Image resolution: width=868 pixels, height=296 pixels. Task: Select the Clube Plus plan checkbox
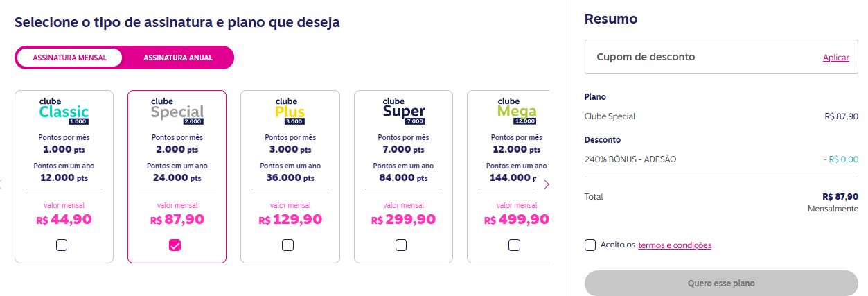288,245
